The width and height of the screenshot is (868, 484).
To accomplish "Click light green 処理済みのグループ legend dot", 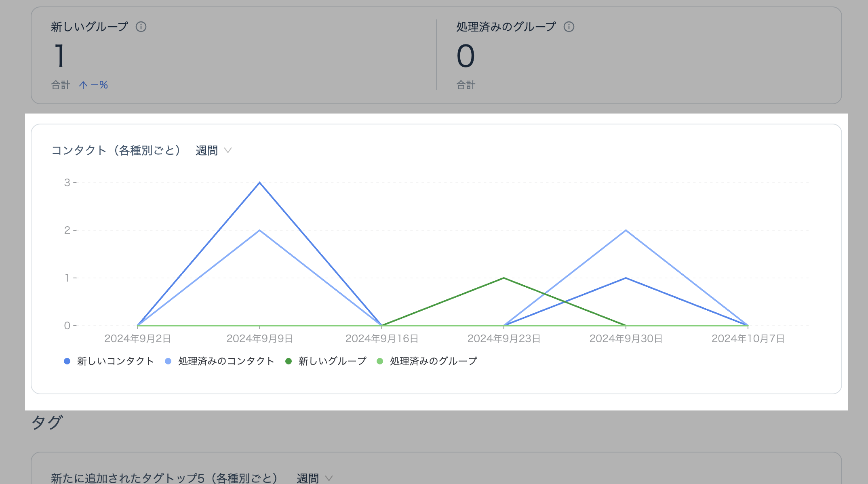I will click(x=380, y=361).
